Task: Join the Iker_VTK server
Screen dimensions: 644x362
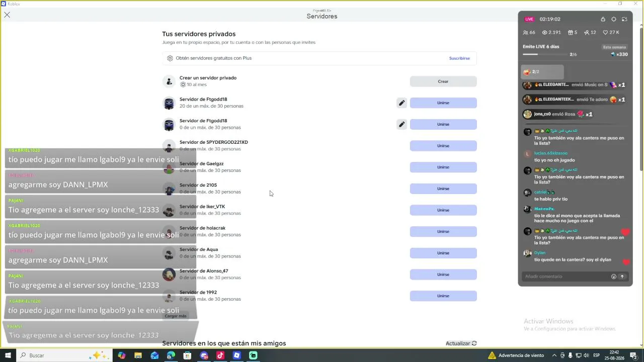Action: tap(443, 210)
